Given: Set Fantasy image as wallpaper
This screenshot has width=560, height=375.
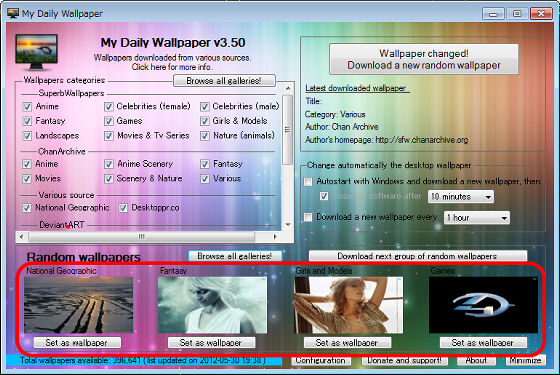Looking at the screenshot, I should pos(211,342).
